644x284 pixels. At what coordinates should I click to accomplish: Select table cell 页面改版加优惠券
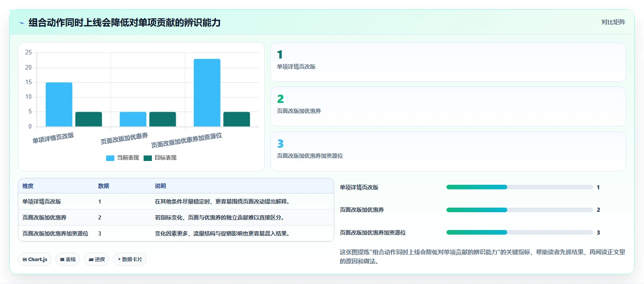coord(44,217)
